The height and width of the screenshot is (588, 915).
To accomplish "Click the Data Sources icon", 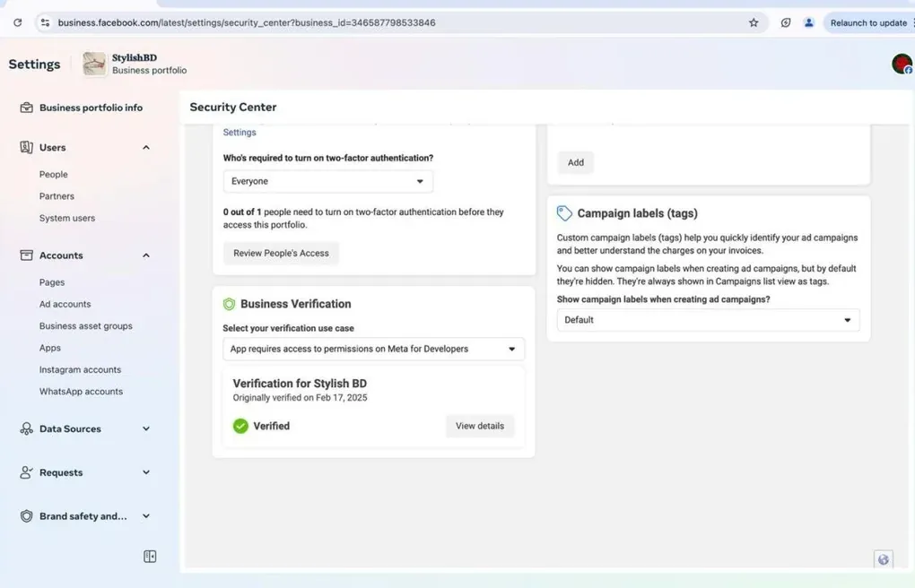I will 26,428.
